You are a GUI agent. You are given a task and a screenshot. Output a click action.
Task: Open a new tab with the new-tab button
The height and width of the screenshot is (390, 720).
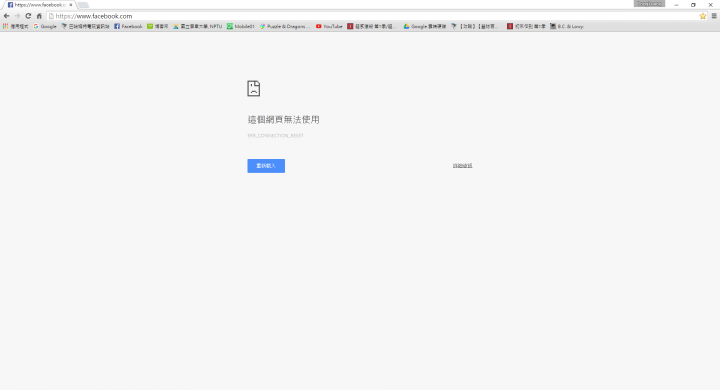(83, 5)
